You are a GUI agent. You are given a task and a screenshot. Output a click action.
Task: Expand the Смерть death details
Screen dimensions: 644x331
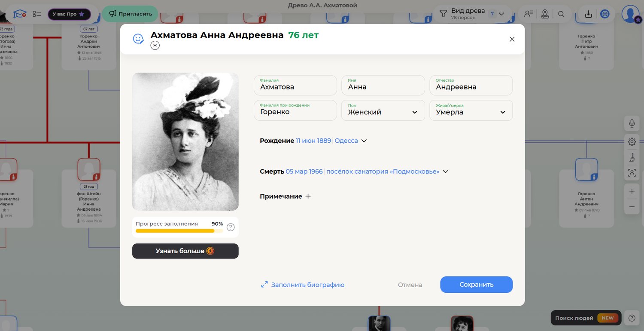(x=445, y=172)
